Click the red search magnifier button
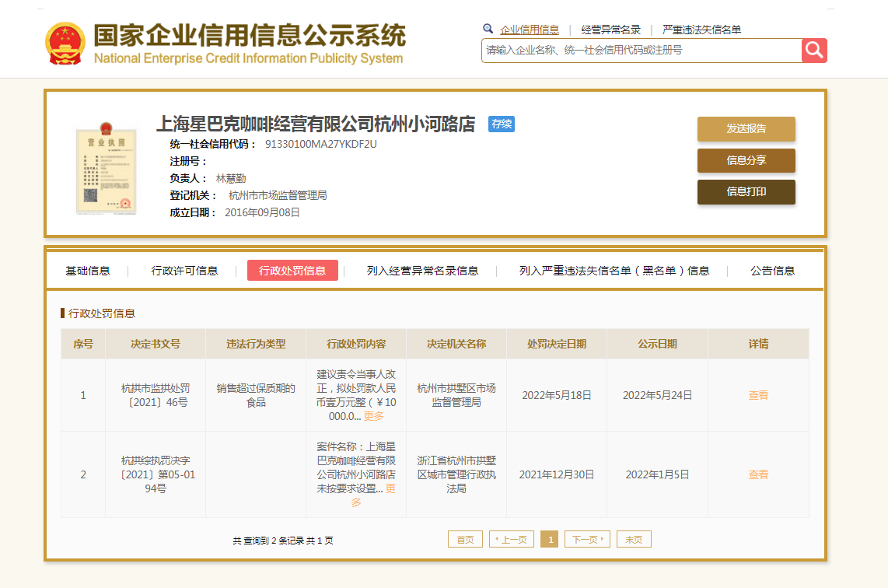 pyautogui.click(x=814, y=51)
